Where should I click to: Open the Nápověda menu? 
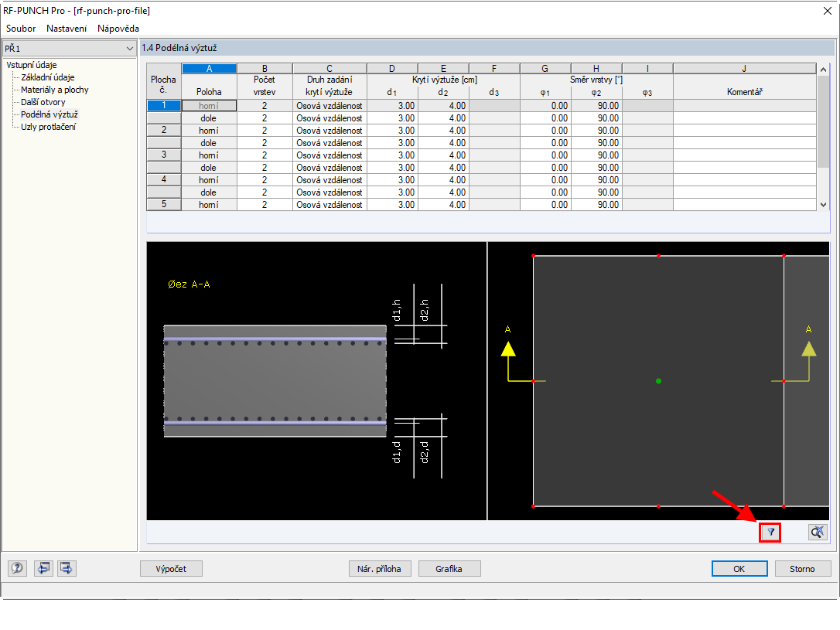pos(118,29)
